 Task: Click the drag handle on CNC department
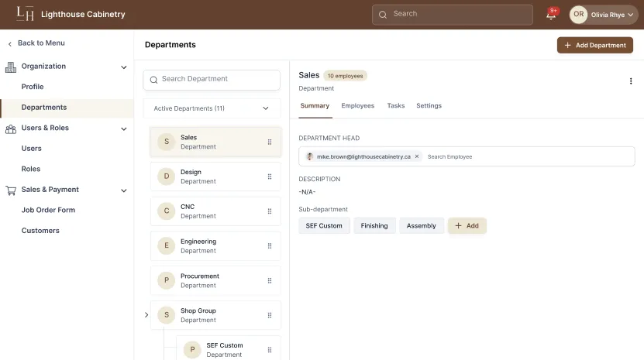(270, 211)
